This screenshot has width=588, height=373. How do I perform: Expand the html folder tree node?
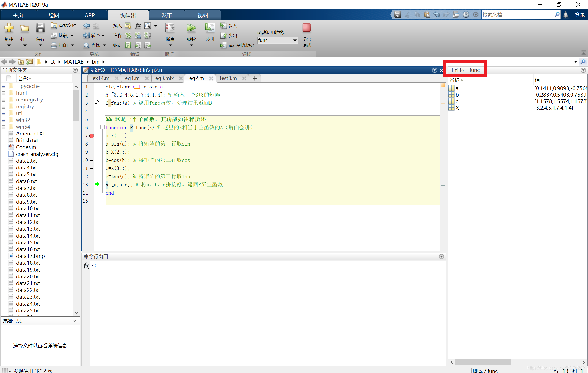tap(4, 93)
